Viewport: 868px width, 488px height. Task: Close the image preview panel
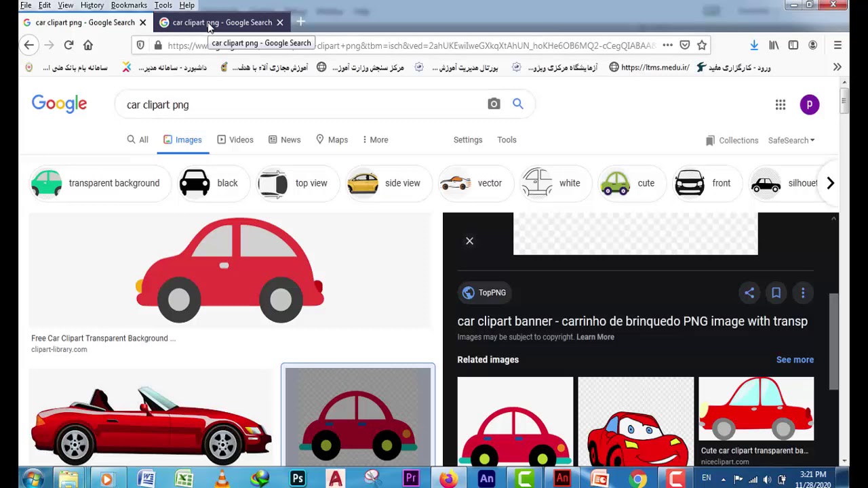(469, 241)
